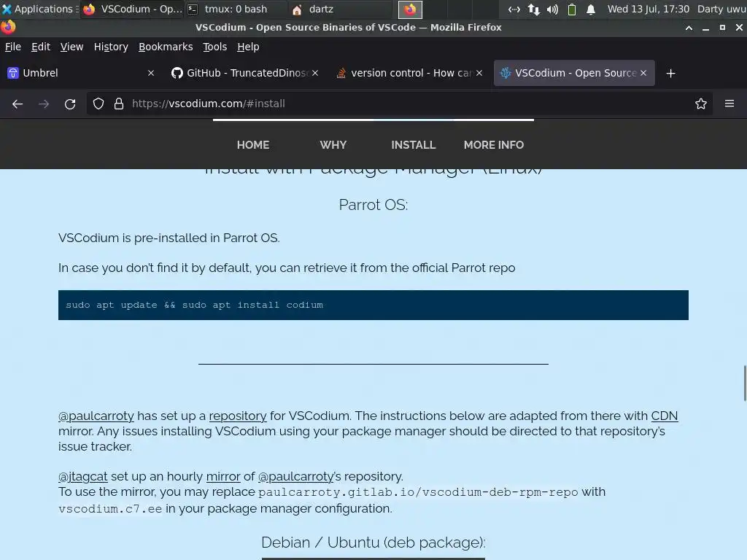
Task: Click paulcarroty.gitlab.io/vscodium-deb-rpm-repo text
Action: [x=418, y=492]
